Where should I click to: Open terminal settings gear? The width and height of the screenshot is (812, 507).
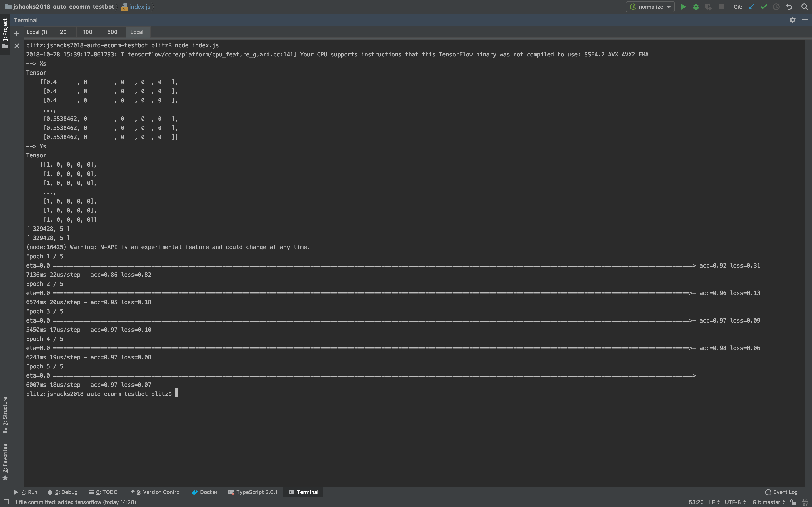tap(792, 20)
